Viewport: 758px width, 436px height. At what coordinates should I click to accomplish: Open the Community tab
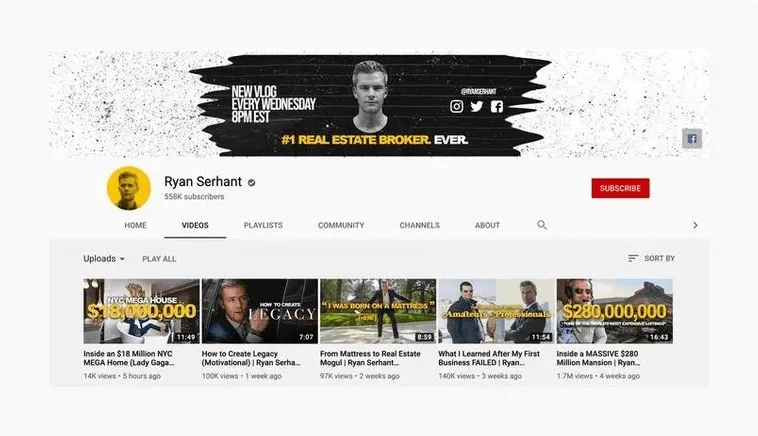pyautogui.click(x=341, y=225)
